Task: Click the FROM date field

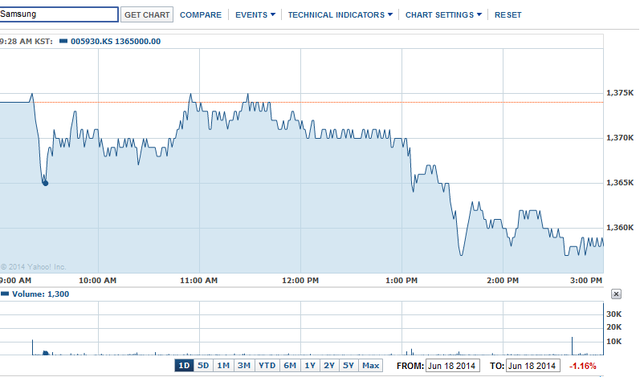Action: pyautogui.click(x=452, y=366)
